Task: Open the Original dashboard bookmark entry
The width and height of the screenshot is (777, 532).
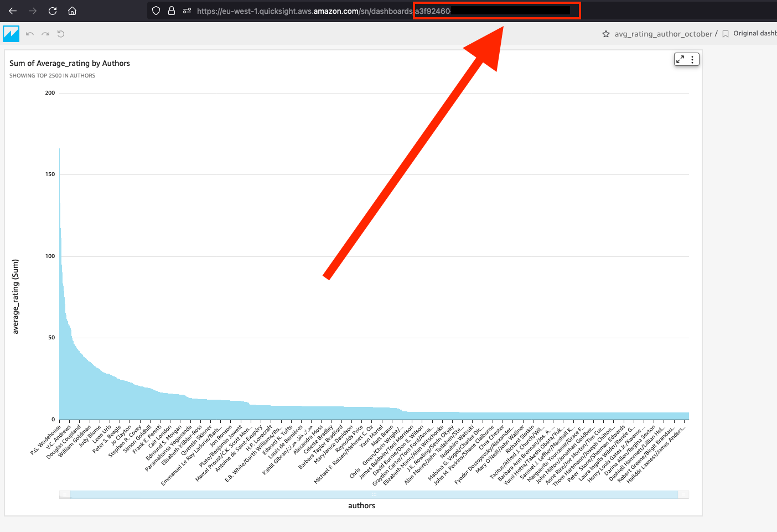Action: click(757, 33)
